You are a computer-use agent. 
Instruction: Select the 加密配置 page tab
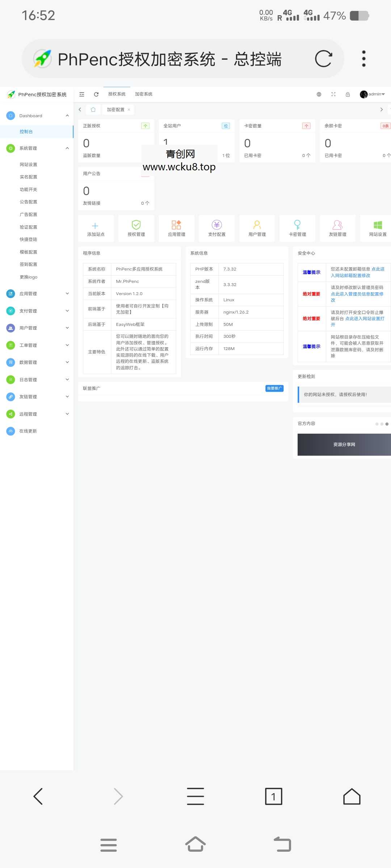[x=115, y=110]
